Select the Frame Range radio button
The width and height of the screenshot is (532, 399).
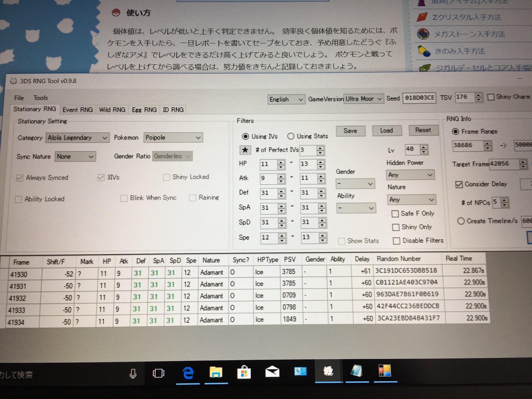(455, 131)
